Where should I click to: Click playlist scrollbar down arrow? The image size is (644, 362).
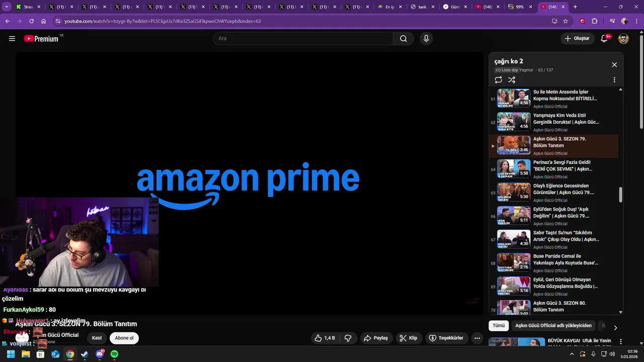[620, 312]
